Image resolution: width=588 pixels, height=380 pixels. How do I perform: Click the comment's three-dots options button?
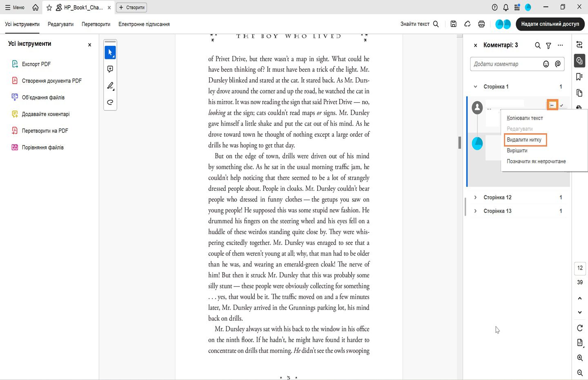tap(552, 105)
